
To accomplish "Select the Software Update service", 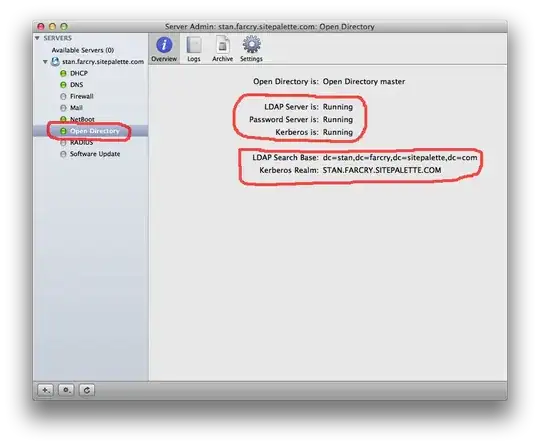I will tap(95, 154).
